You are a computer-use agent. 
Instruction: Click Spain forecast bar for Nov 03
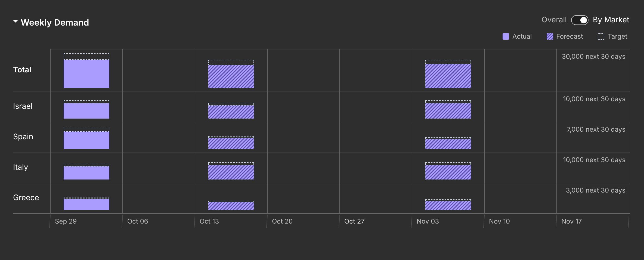(448, 144)
